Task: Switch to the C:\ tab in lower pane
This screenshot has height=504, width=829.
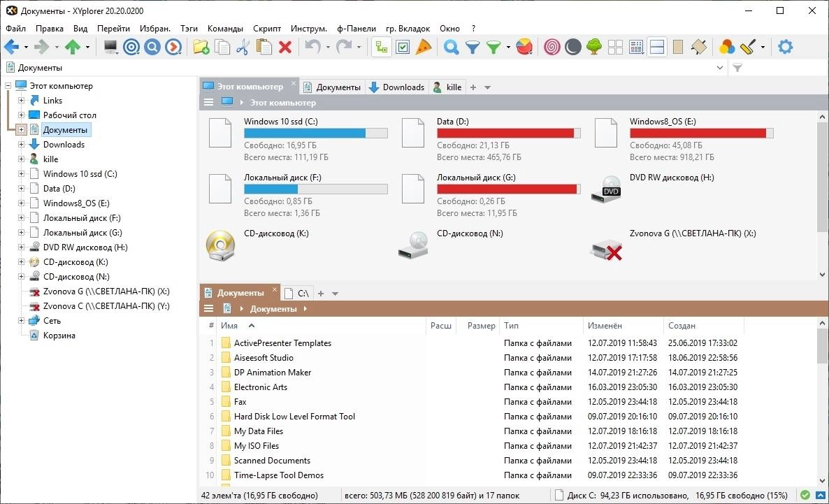Action: [x=297, y=293]
